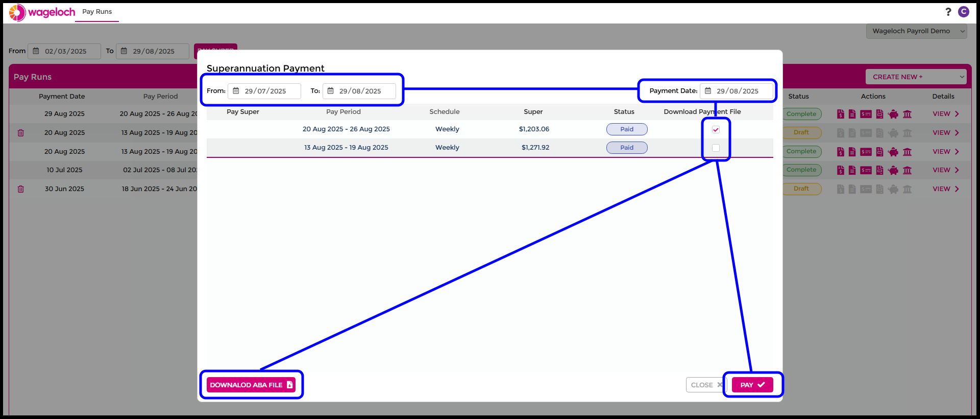980x419 pixels.
Task: Close the Superannuation Payment dialog
Action: (x=706, y=385)
